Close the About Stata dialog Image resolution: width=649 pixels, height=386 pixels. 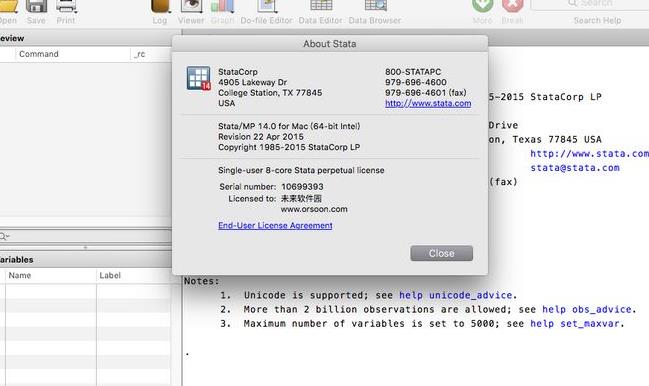442,253
